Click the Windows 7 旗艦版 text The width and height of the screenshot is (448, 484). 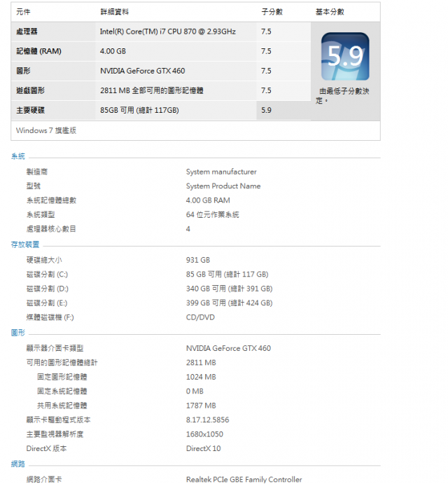coord(46,130)
